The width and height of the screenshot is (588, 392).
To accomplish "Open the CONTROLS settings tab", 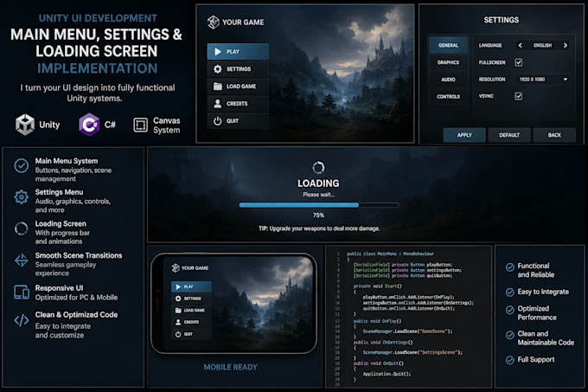I will click(448, 97).
